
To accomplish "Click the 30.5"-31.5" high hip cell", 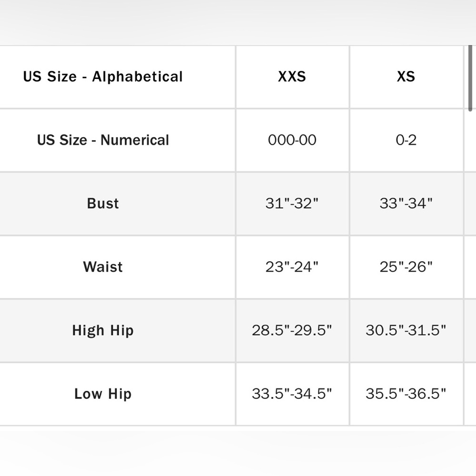I will (x=406, y=331).
